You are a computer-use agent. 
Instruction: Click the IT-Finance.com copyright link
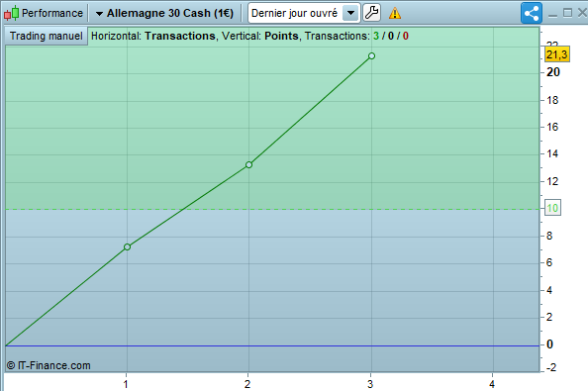pyautogui.click(x=49, y=365)
